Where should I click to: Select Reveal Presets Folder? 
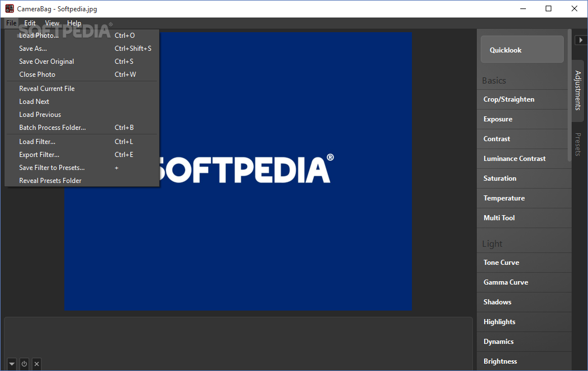(x=82, y=181)
